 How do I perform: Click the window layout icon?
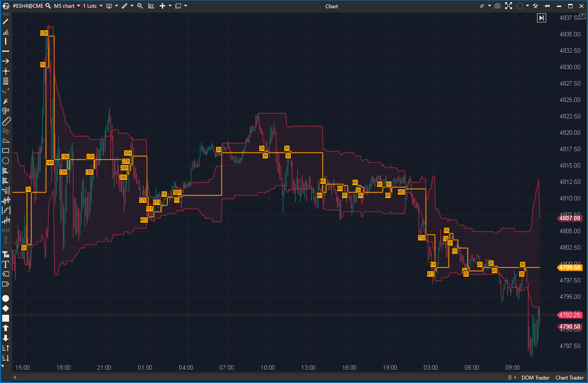click(x=178, y=6)
